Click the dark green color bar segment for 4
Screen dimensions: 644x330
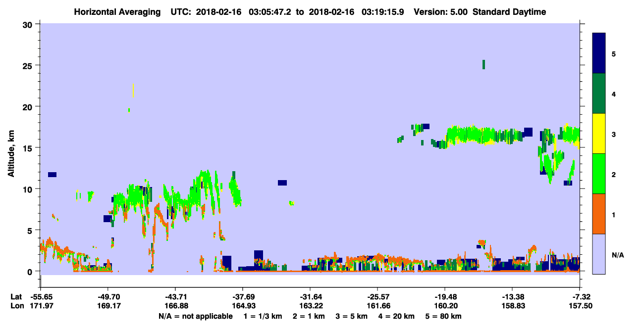[599, 94]
